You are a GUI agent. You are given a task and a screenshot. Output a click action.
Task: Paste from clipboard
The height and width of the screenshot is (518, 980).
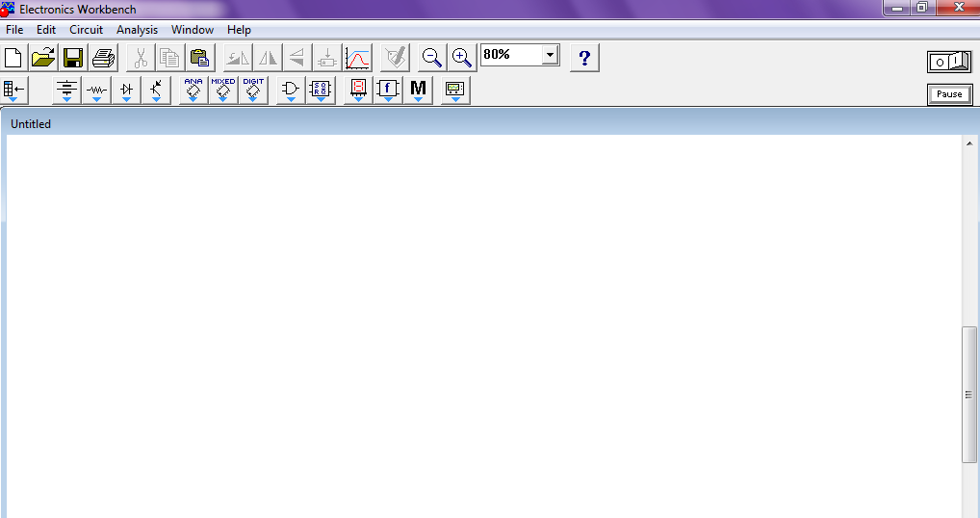(x=199, y=58)
